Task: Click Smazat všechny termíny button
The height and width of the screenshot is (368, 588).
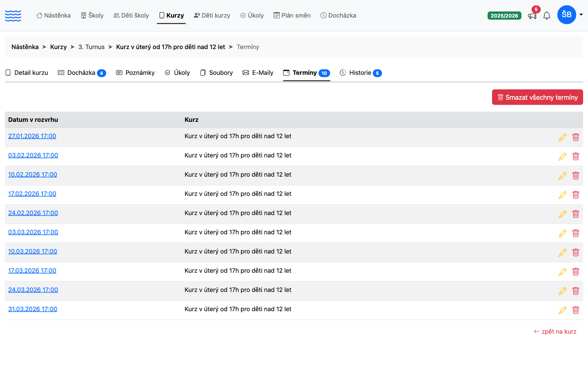Action: pyautogui.click(x=537, y=97)
